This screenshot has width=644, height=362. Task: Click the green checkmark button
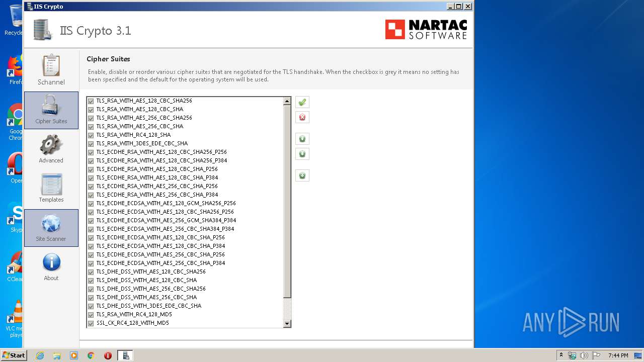point(302,103)
